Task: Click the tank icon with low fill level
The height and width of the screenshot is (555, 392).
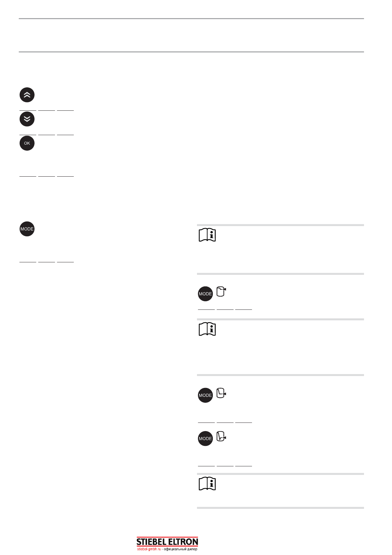Action: click(x=221, y=393)
